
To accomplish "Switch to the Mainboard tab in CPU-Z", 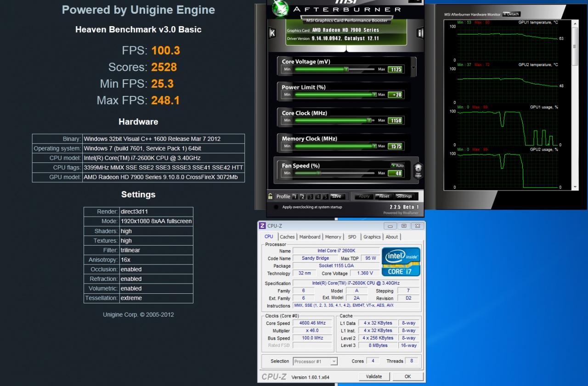I will pyautogui.click(x=310, y=237).
